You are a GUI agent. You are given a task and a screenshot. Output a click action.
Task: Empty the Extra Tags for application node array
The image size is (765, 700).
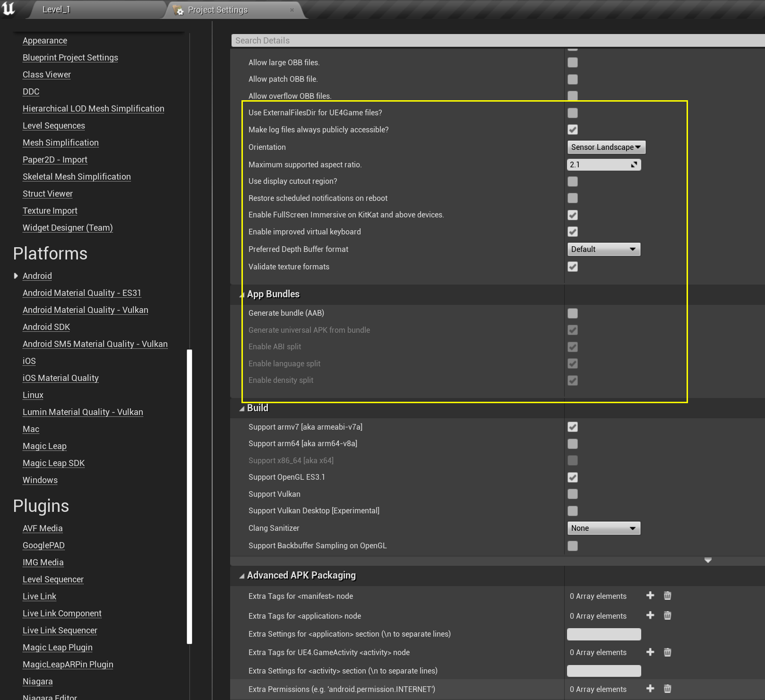tap(667, 615)
